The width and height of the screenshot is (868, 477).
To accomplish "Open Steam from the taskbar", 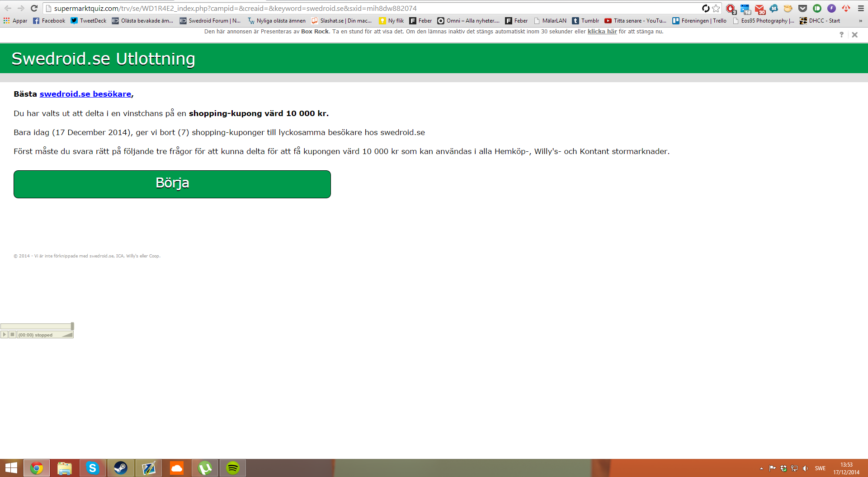I will (x=121, y=468).
